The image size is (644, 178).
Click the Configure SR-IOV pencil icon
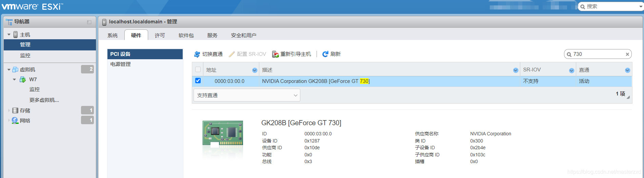pos(232,54)
